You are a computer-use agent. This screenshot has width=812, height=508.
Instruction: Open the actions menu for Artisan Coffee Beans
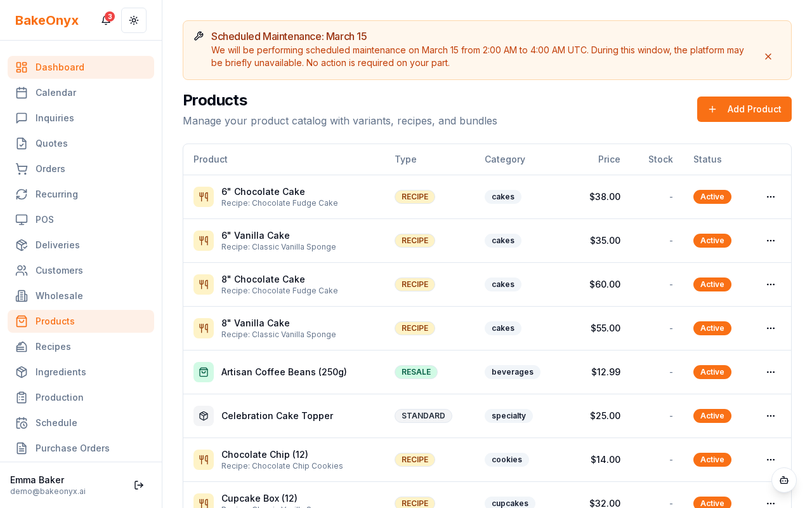771,372
